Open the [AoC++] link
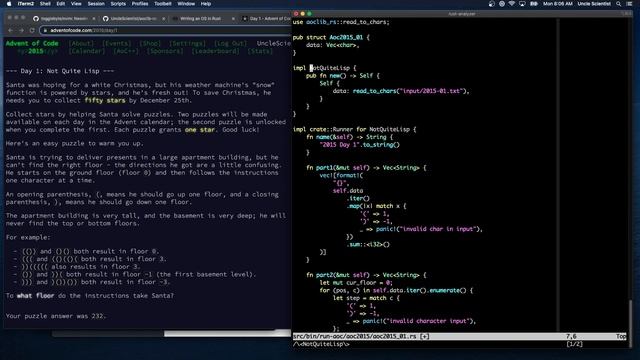Viewport: 640px width, 360px height. click(126, 51)
